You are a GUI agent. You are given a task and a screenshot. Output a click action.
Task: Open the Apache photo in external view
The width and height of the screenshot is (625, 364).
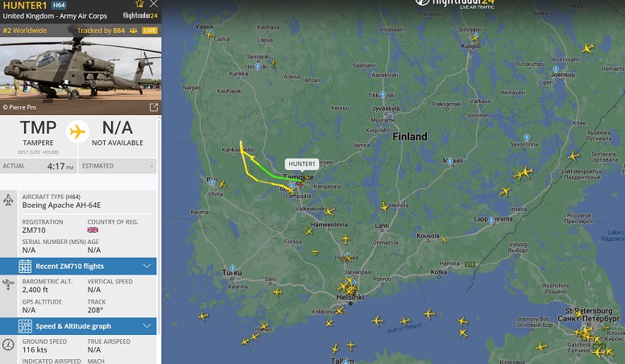(x=154, y=107)
